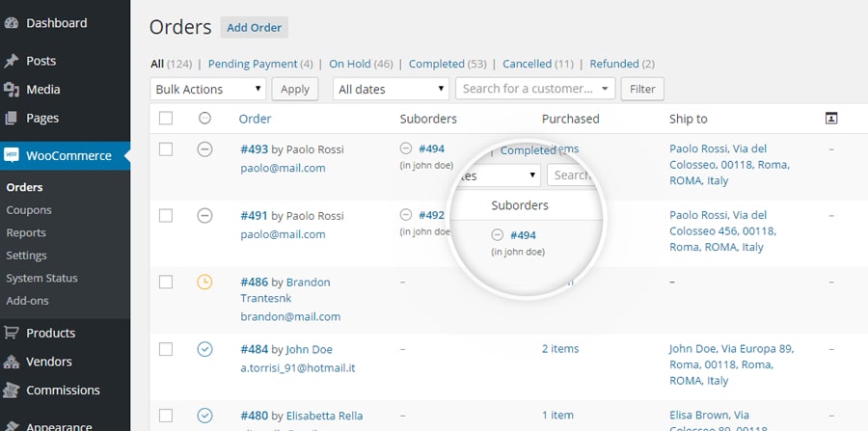This screenshot has height=431, width=868.
Task: Filter by Completed orders
Action: pos(436,65)
